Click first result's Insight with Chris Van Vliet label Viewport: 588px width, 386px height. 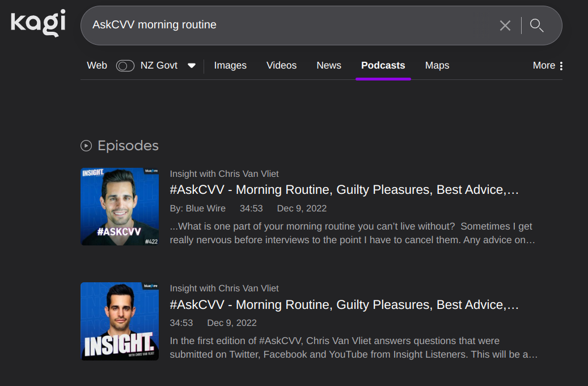(224, 174)
